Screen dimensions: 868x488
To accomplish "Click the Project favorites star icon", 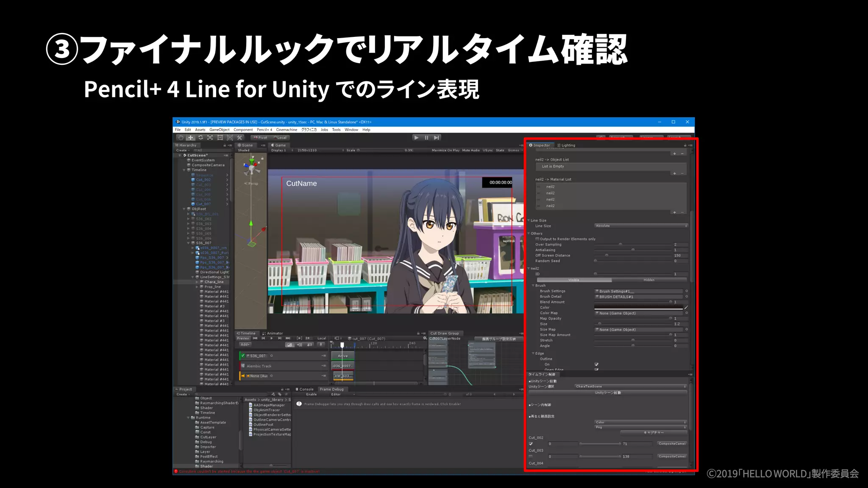I will [286, 394].
